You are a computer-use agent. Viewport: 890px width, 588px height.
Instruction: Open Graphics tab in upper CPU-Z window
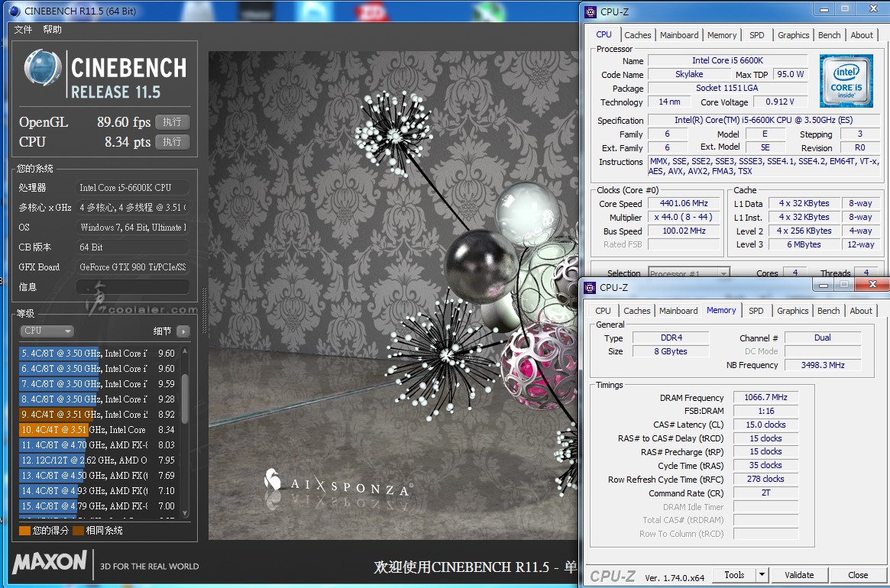(x=794, y=35)
